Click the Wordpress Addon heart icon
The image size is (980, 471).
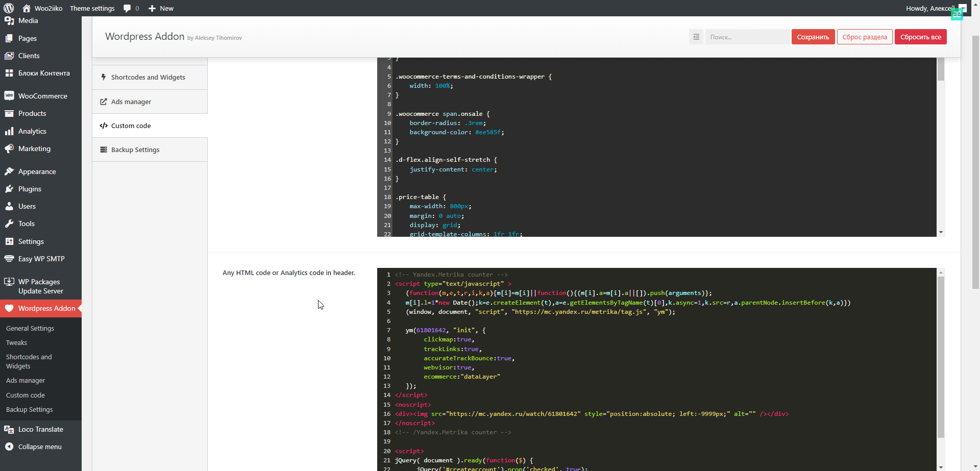pyautogui.click(x=9, y=308)
